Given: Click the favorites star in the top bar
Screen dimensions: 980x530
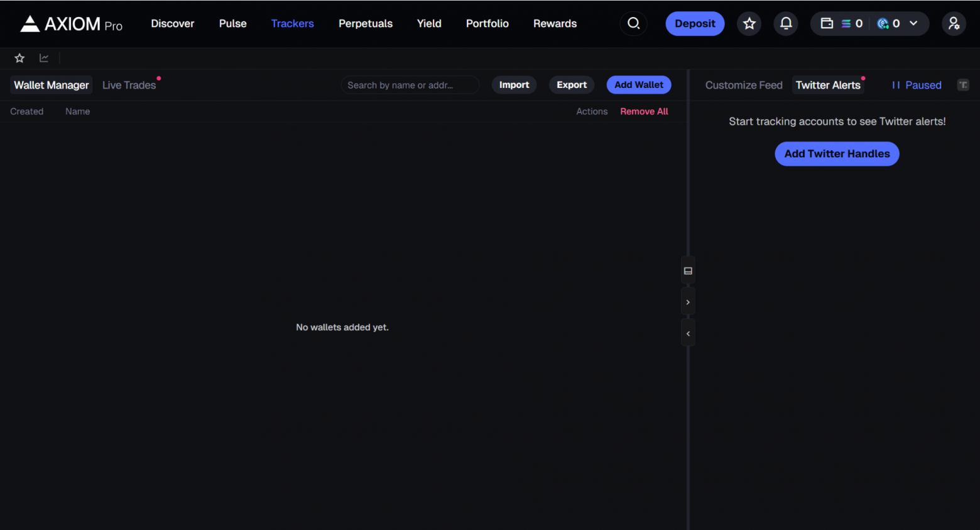Looking at the screenshot, I should (749, 23).
